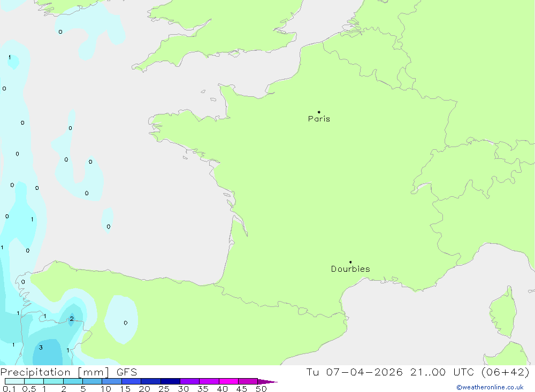Click the legend value '45'
This screenshot has height=392, width=535.
pos(242,389)
